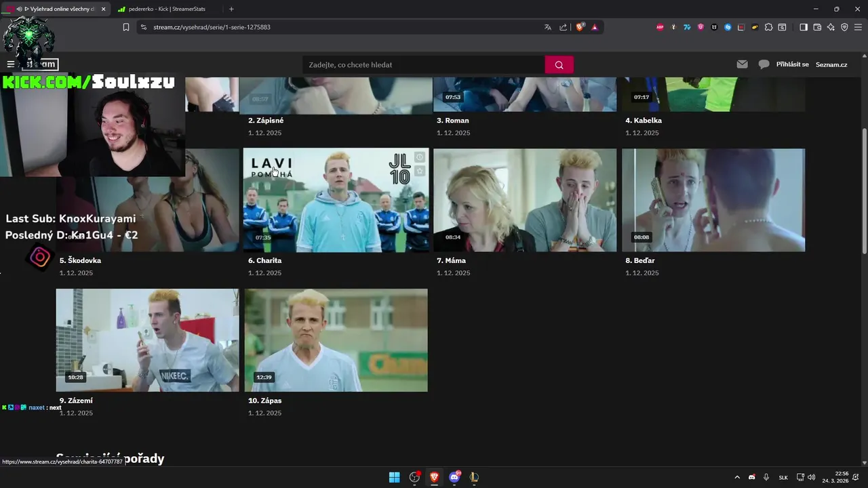Switch SLK keyboard language indicator
868x488 pixels.
[x=783, y=477]
